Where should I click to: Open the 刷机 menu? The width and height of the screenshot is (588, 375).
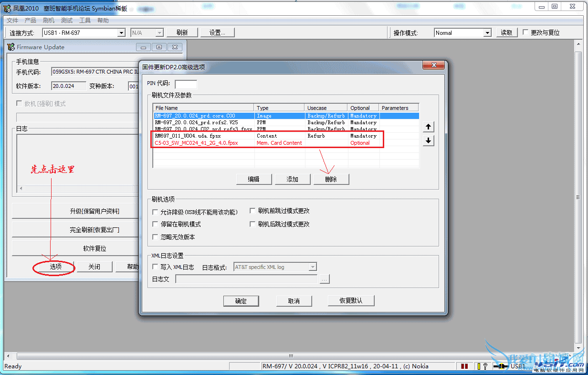(x=49, y=21)
